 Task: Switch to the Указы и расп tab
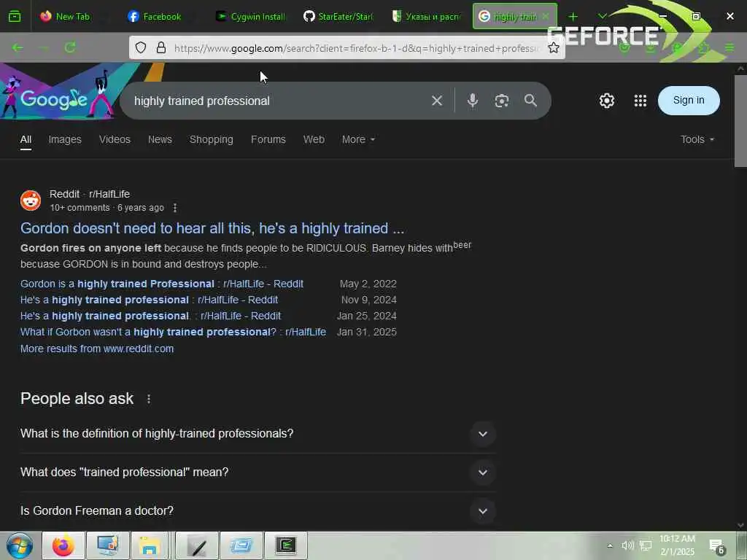[x=426, y=17]
